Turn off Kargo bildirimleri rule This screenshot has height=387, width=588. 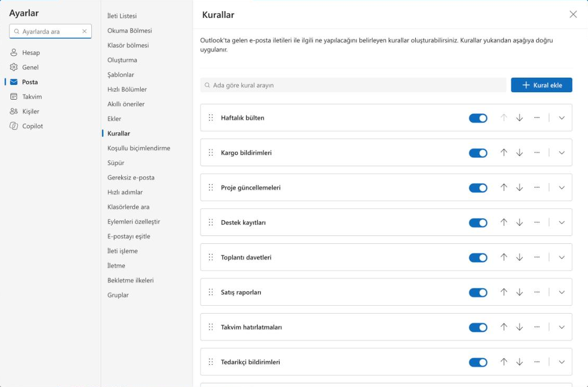point(478,153)
